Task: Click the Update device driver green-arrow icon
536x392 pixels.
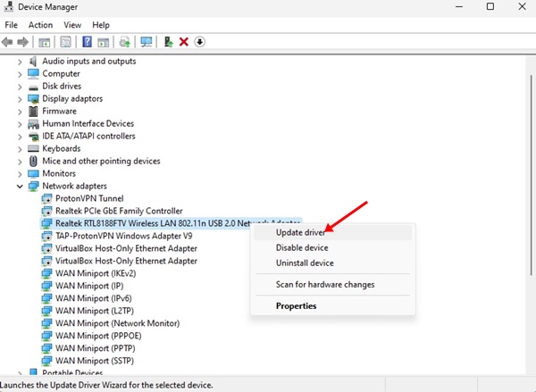Action: click(x=168, y=42)
